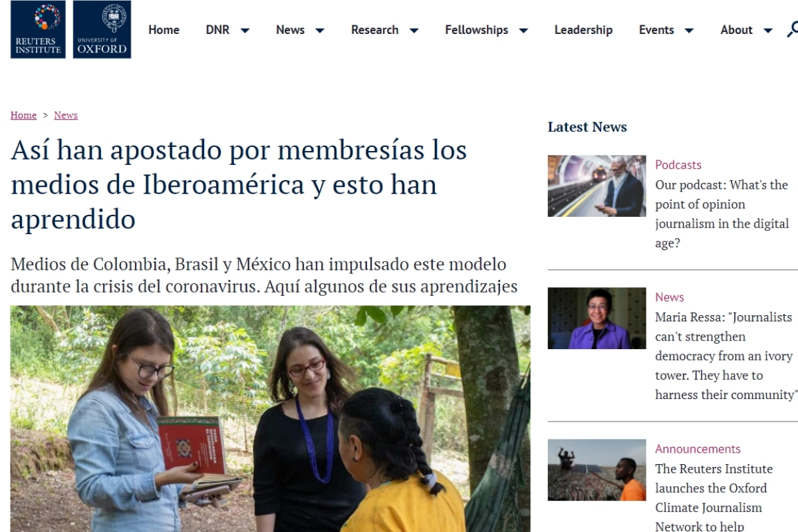Screen dimensions: 798x532
Task: Click the Reuters Institute logo
Action: click(x=38, y=29)
